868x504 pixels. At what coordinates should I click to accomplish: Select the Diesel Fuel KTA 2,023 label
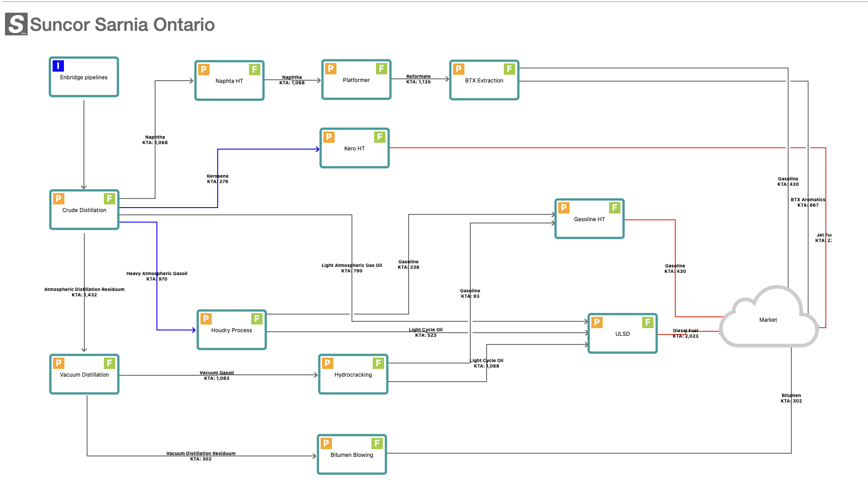685,334
